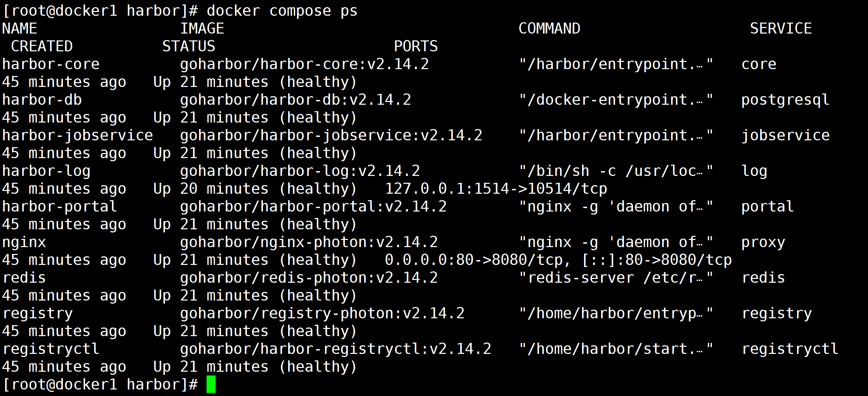Viewport: 868px width, 396px height.
Task: Click the goharbor/harbor-db:v2.14.2 image text
Action: [x=296, y=100]
